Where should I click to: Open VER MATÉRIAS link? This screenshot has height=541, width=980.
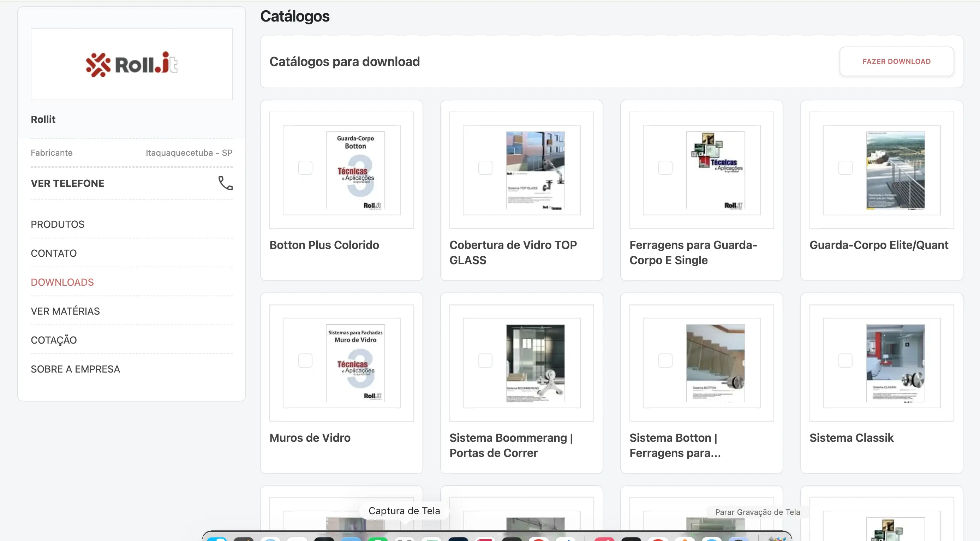click(x=65, y=311)
